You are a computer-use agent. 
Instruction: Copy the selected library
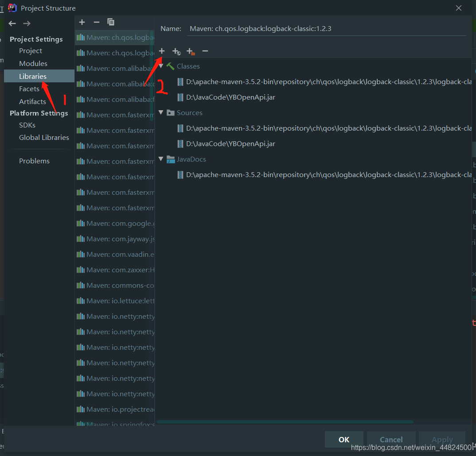[x=111, y=22]
